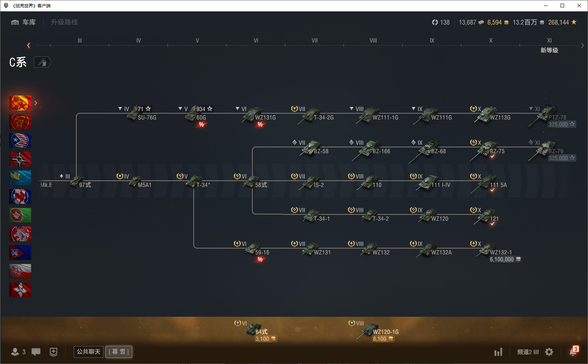This screenshot has height=364, width=588.
Task: Open the 公共聊天 chat tab
Action: point(88,352)
